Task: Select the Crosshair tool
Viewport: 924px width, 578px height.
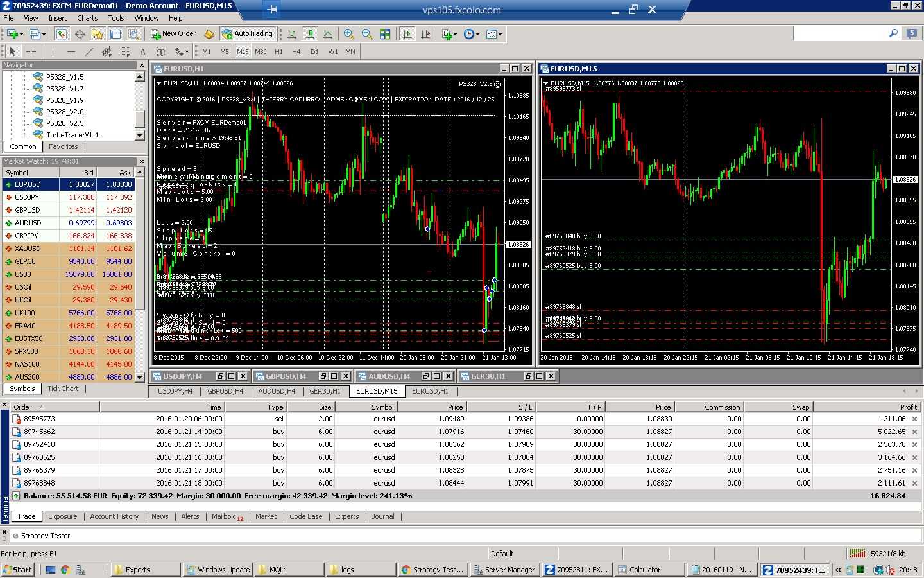Action: click(31, 51)
